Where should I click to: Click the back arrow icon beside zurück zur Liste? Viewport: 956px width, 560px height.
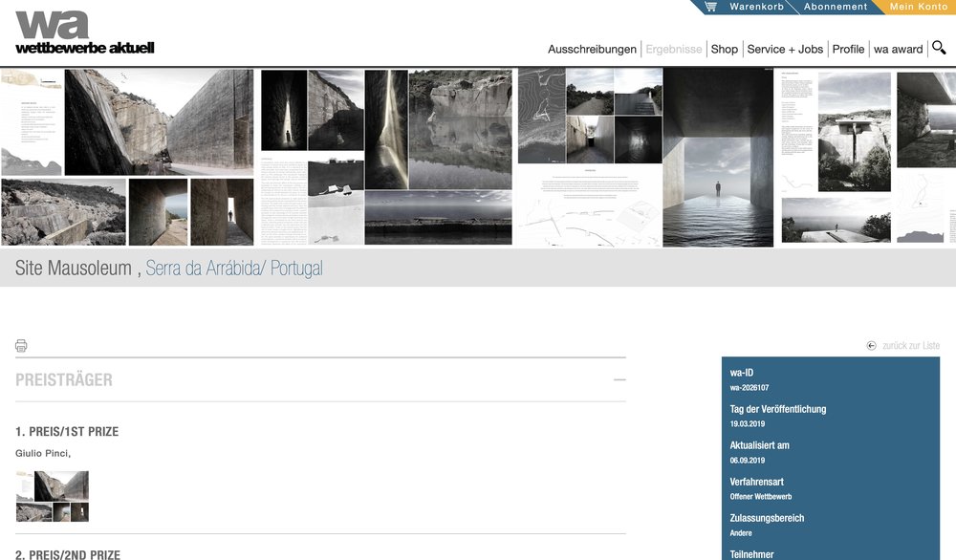point(871,346)
